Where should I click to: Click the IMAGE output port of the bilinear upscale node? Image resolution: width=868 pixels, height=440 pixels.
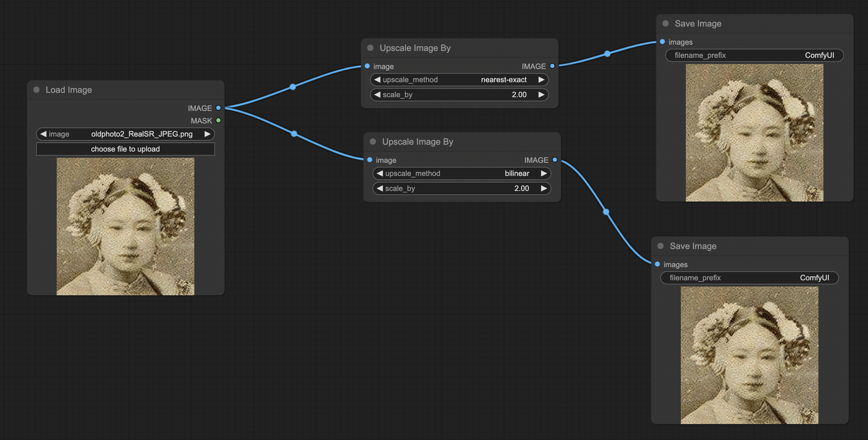point(555,160)
